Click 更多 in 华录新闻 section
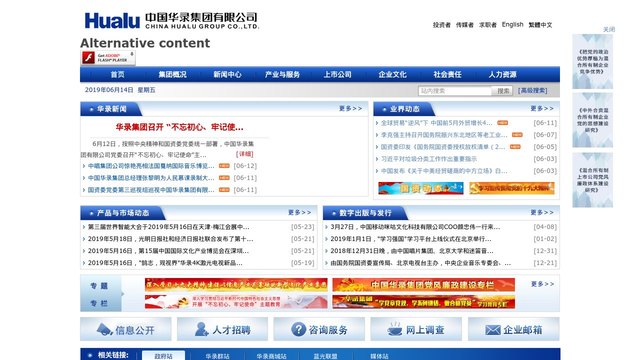Screen dimensions: 640x360 point(350,109)
